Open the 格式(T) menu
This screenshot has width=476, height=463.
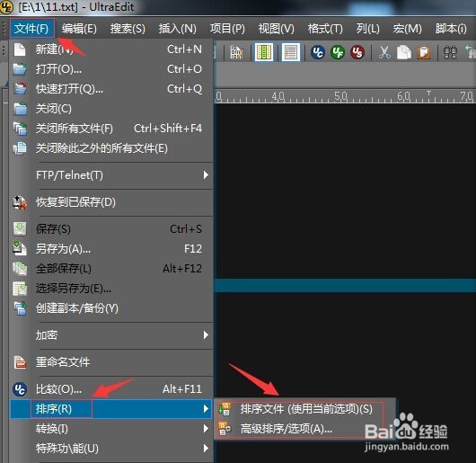coord(325,29)
